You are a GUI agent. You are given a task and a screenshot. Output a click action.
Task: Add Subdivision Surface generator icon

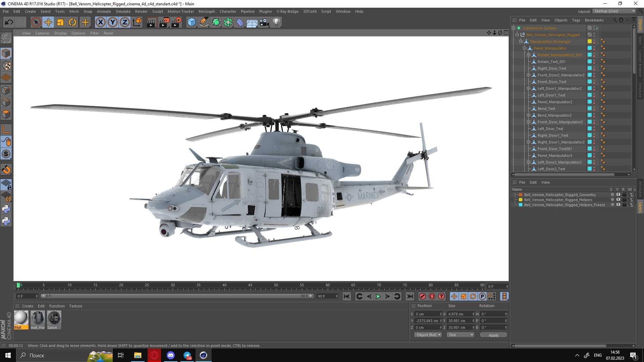(x=216, y=22)
